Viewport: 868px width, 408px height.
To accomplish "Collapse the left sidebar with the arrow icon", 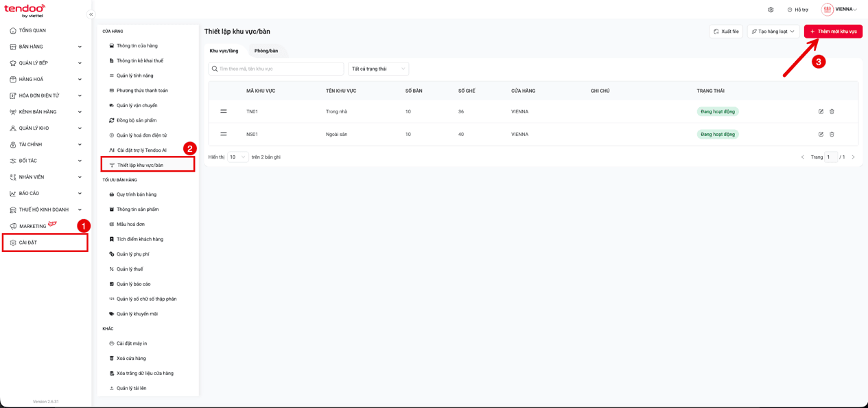I will [91, 14].
